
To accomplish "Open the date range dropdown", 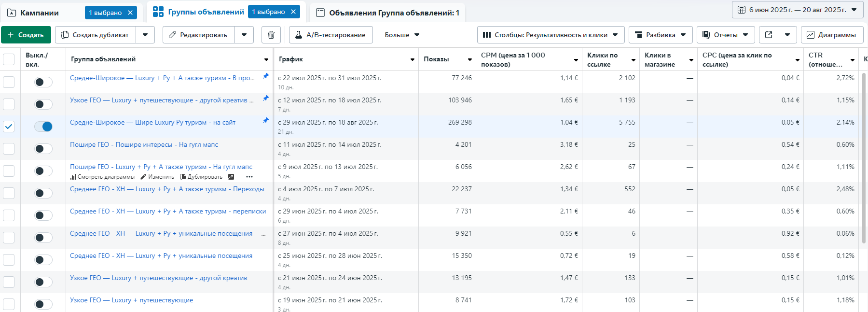I will pyautogui.click(x=797, y=10).
